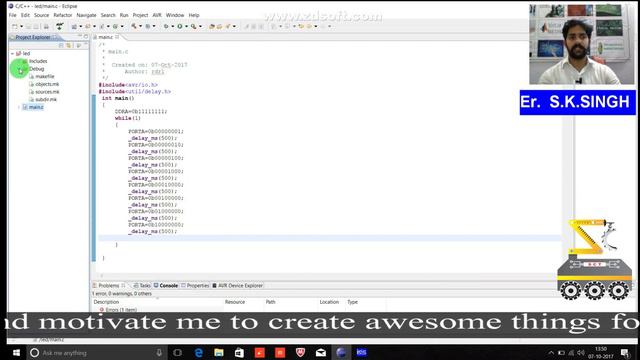Click the Debug bug toolbar icon
Image resolution: width=640 pixels, height=360 pixels.
[x=166, y=27]
